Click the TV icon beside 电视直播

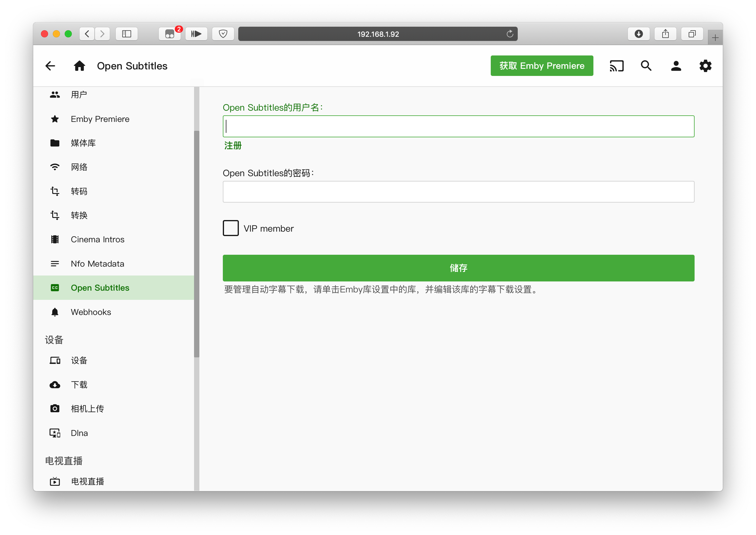[55, 481]
